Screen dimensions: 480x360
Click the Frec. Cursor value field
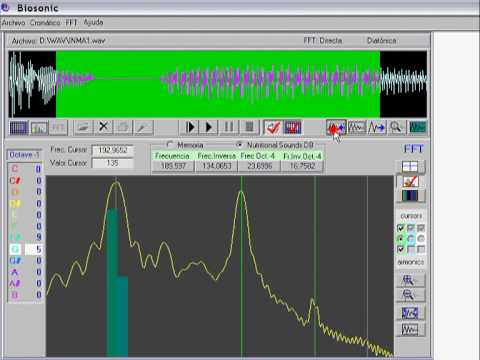(x=113, y=150)
